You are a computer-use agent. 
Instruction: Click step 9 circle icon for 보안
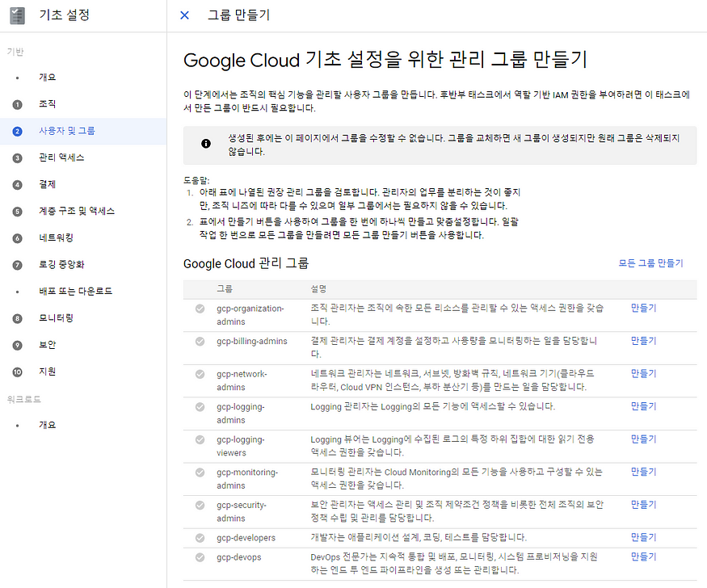tap(17, 345)
